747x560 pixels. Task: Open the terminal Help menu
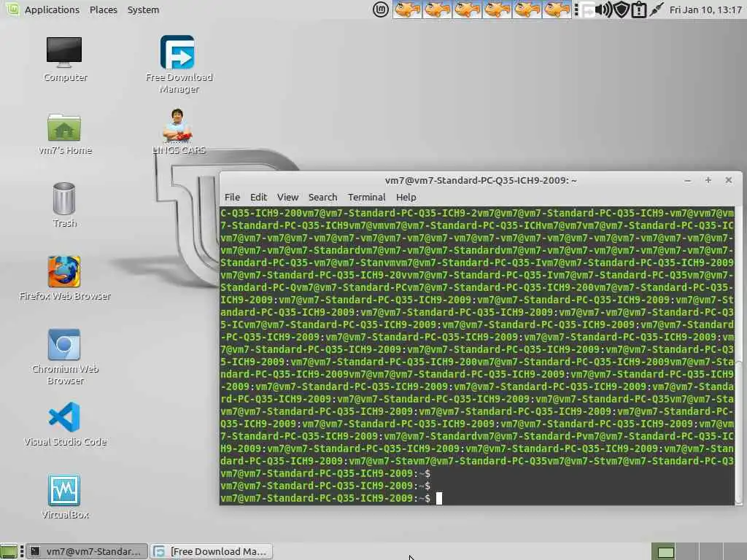click(x=406, y=197)
